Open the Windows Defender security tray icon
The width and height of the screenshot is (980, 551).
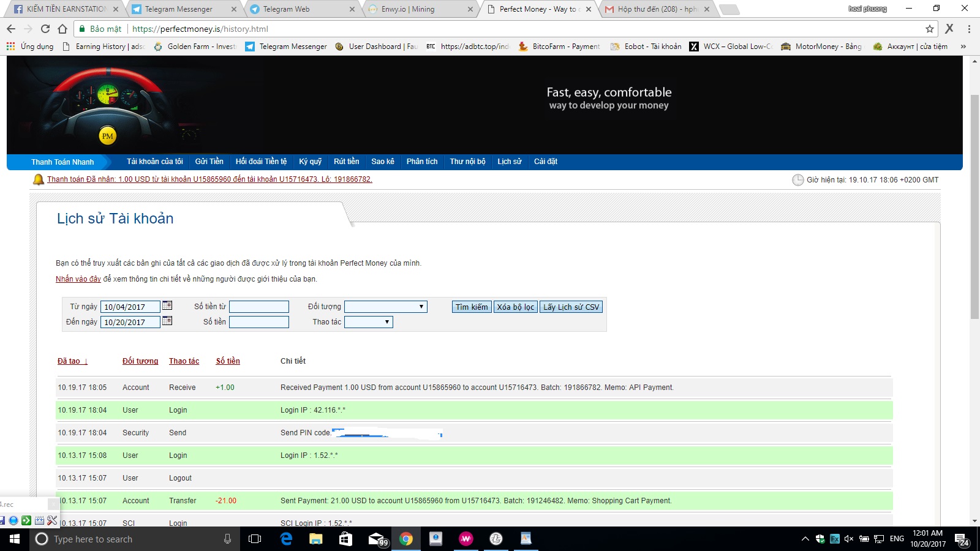[820, 539]
